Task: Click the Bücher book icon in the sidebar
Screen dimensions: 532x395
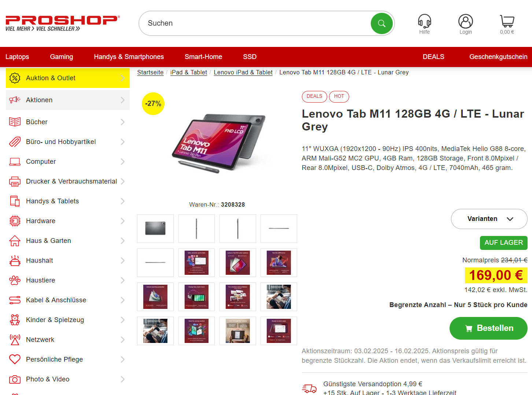Action: [15, 122]
